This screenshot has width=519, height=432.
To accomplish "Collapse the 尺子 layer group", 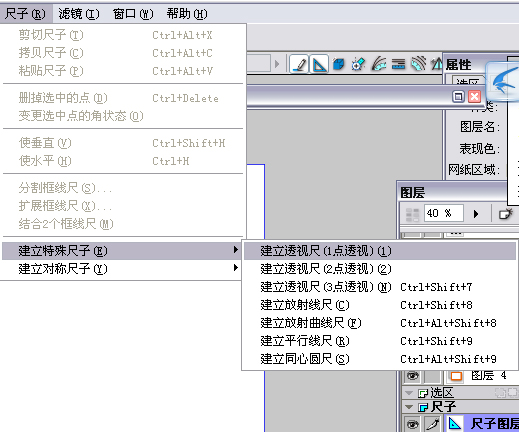I will 409,407.
